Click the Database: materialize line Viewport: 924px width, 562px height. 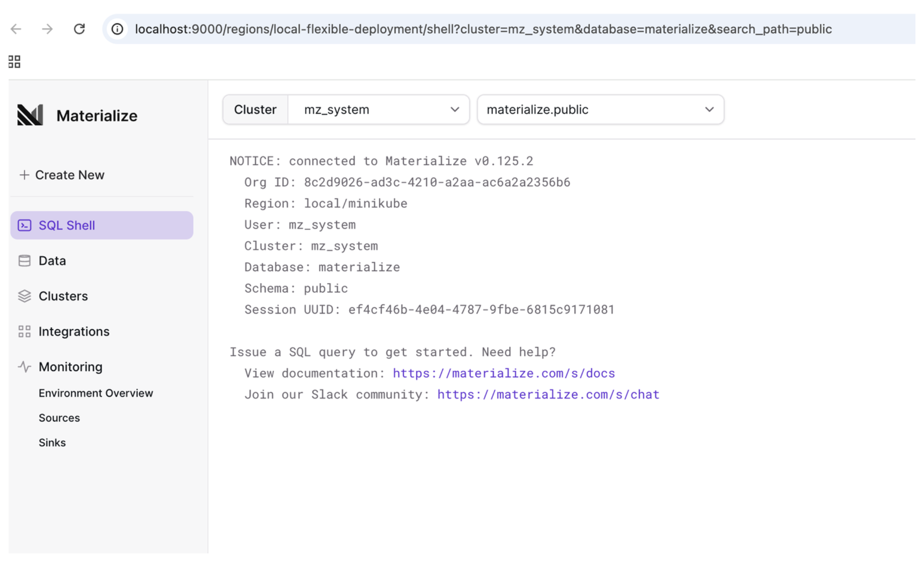point(322,267)
